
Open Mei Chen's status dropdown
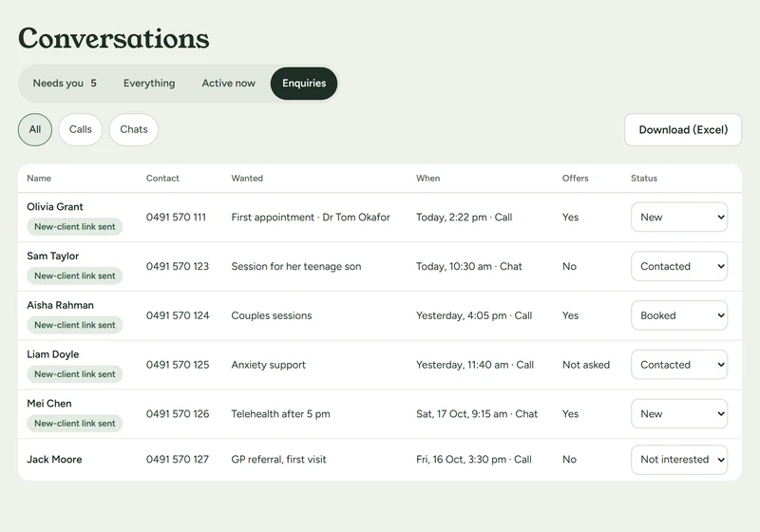pyautogui.click(x=679, y=414)
